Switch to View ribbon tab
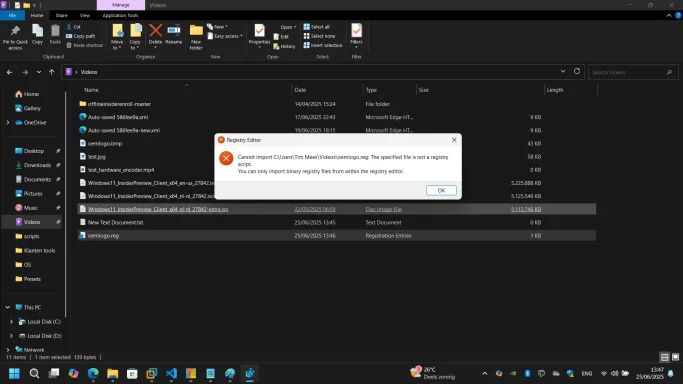Viewport: 683px width, 384px height. pyautogui.click(x=85, y=15)
